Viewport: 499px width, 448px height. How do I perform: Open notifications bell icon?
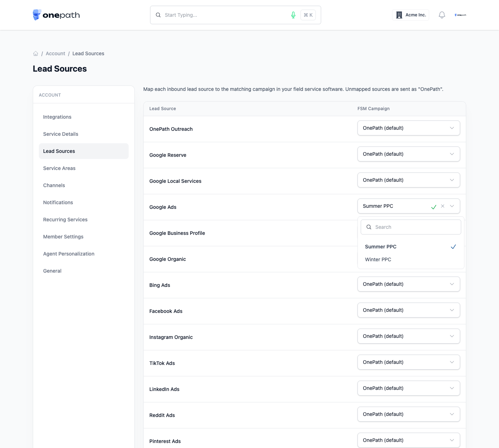click(x=442, y=15)
